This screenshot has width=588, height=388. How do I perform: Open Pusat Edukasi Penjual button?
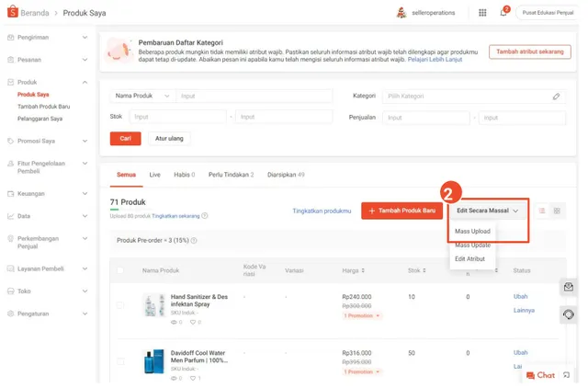[548, 13]
